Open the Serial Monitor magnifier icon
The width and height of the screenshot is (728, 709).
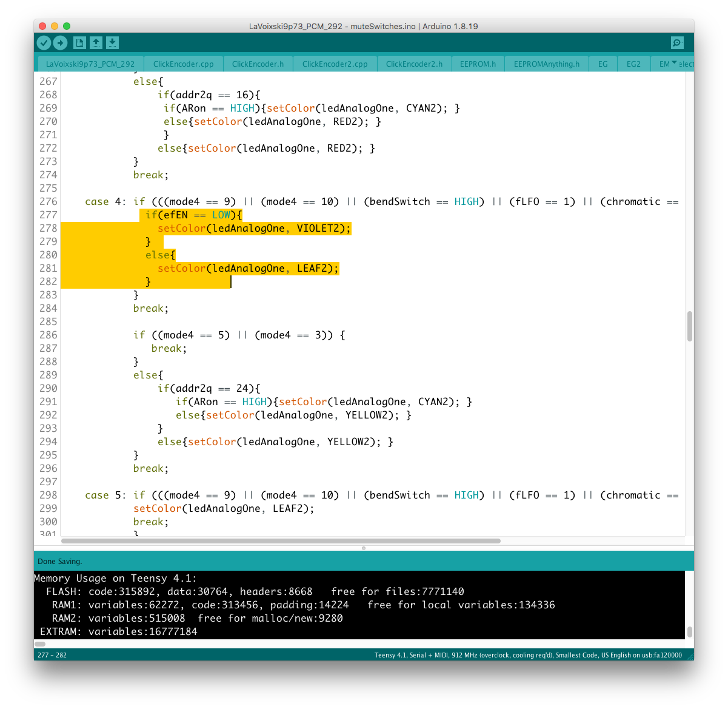(677, 42)
